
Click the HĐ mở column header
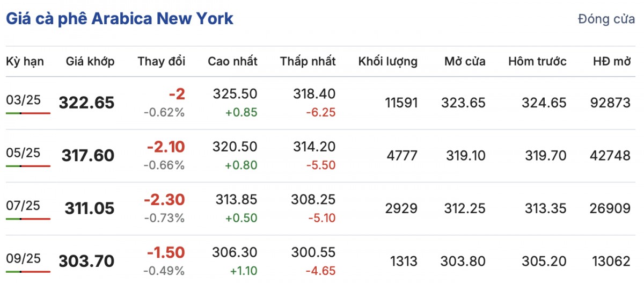pyautogui.click(x=612, y=61)
